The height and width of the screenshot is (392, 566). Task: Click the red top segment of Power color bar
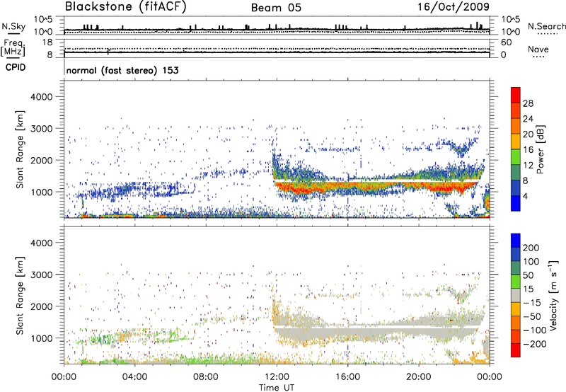516,96
